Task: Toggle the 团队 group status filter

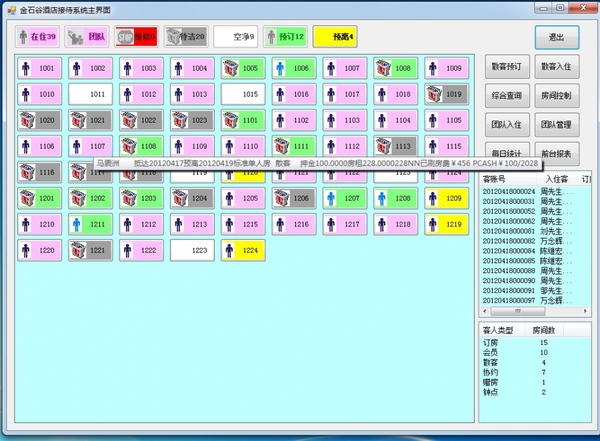Action: tap(88, 37)
